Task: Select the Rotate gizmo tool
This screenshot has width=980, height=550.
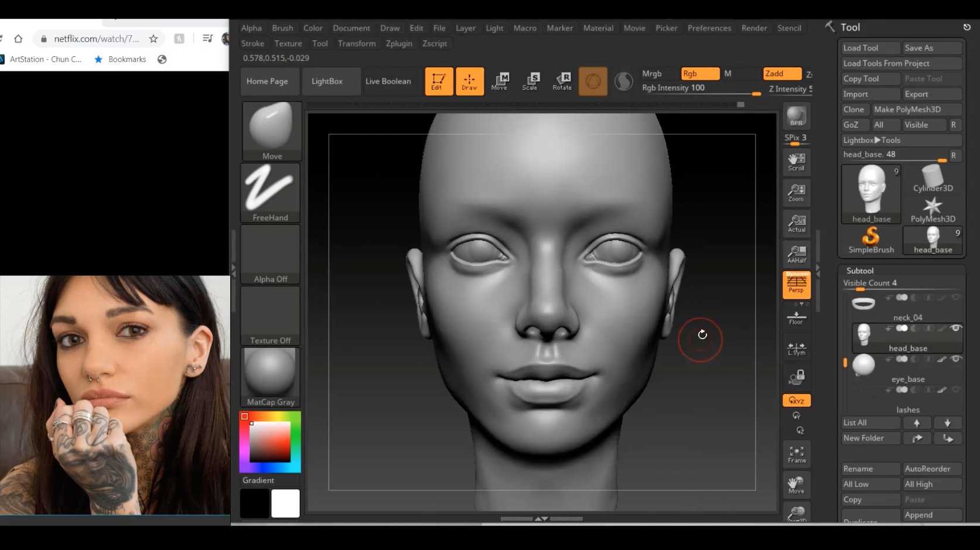Action: point(562,81)
